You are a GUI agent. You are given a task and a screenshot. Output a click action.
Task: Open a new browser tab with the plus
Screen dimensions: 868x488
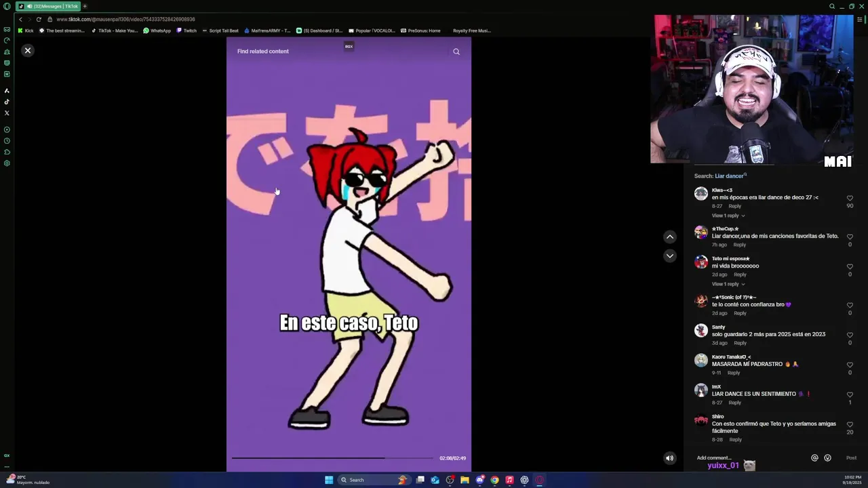[x=85, y=6]
